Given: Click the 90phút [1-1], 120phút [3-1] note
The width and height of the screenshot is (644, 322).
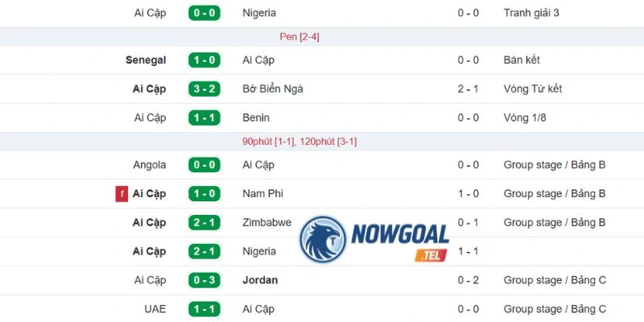Looking at the screenshot, I should (299, 142).
